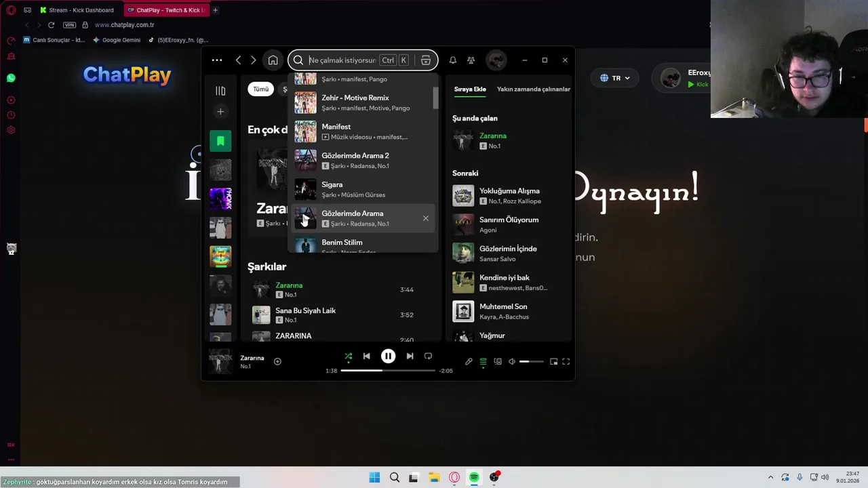Click the chatplay.com.tr address bar
The width and height of the screenshot is (868, 488).
[x=124, y=25]
